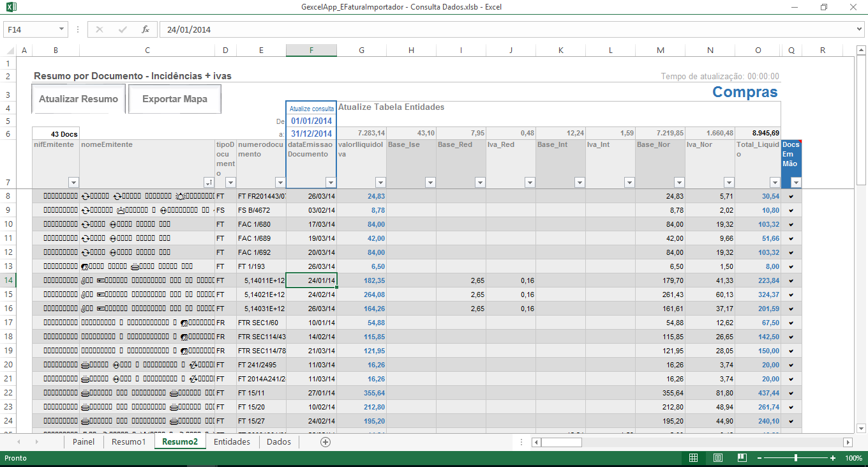Click the formula bar Enter checkmark icon
Screen dimensions: 868x467
tap(123, 29)
